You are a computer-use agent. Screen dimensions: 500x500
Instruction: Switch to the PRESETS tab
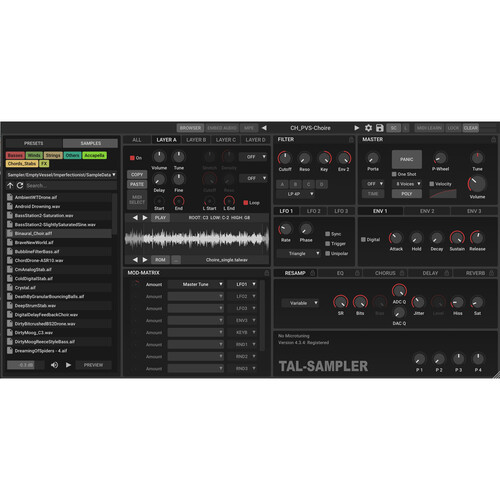(34, 143)
